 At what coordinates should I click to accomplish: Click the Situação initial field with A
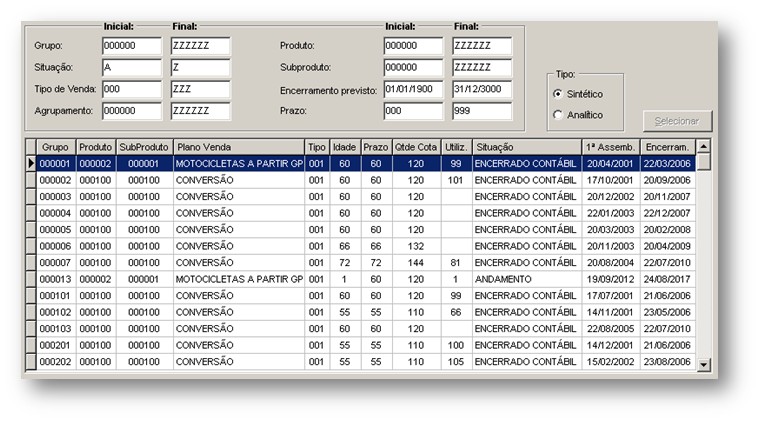[132, 68]
